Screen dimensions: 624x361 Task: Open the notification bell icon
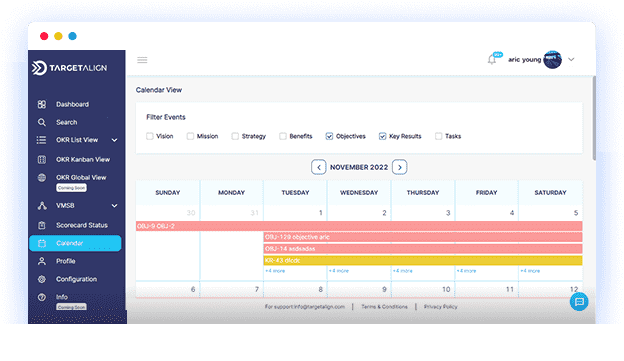pyautogui.click(x=492, y=60)
